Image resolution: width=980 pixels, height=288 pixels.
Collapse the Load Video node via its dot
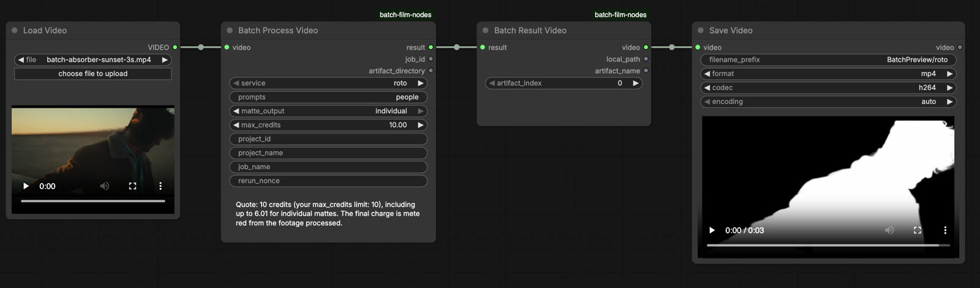(15, 30)
